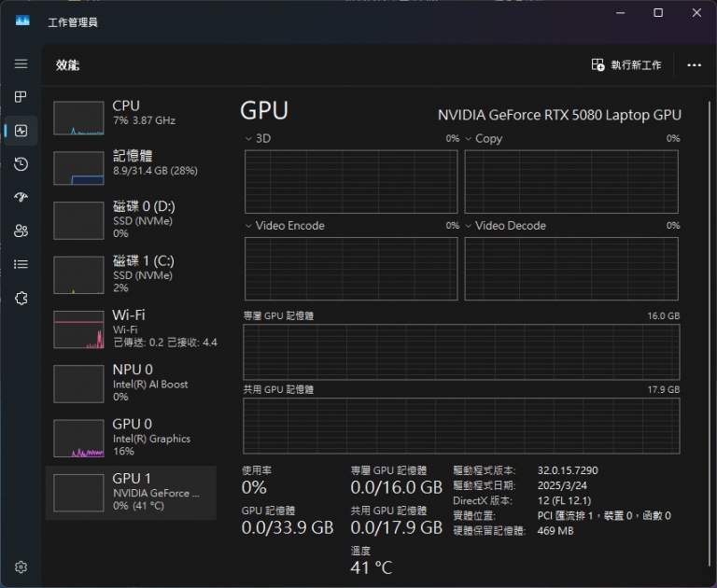Click the Task Manager app icon in title bar
The height and width of the screenshot is (588, 717).
click(x=22, y=21)
